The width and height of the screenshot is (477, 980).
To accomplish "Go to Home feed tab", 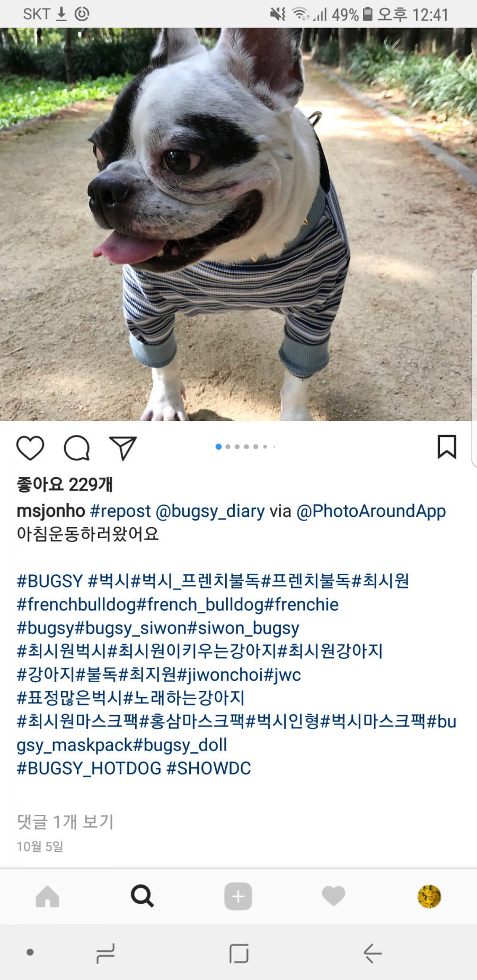I will (x=48, y=897).
